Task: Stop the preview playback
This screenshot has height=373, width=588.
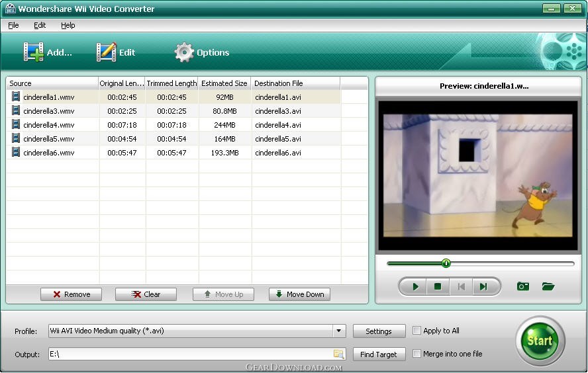Action: [437, 286]
